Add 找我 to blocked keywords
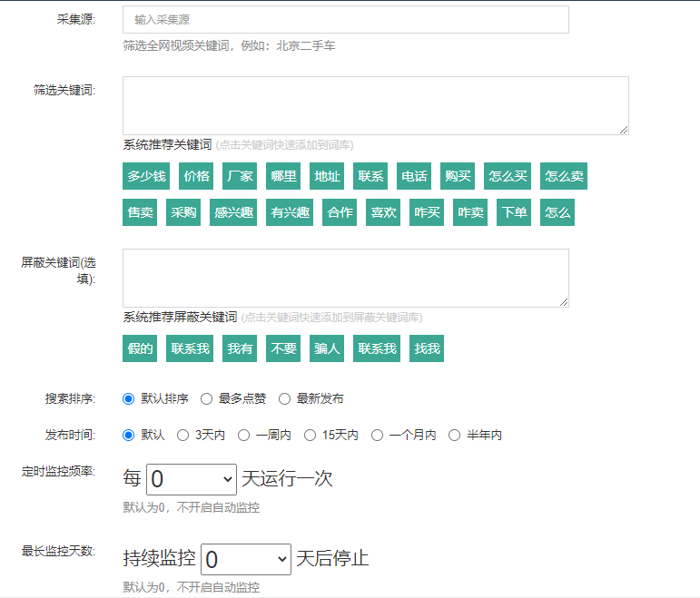Viewport: 700px width, 598px height. click(427, 348)
